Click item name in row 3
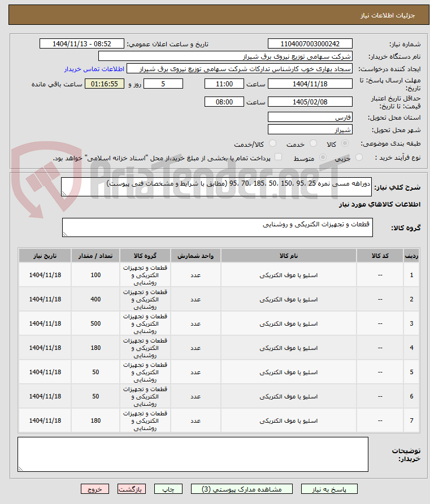Viewport: 430px width, 504px height. click(x=289, y=324)
